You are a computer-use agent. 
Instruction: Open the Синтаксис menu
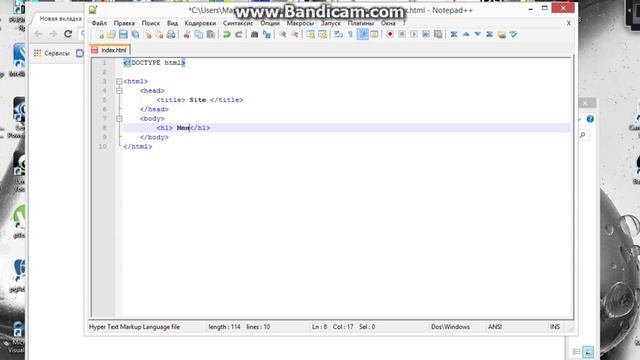point(238,23)
